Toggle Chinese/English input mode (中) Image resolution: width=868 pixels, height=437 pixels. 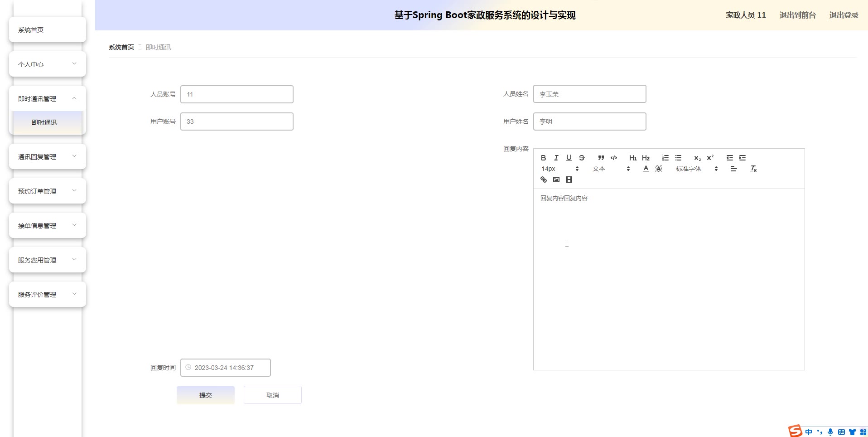point(809,432)
